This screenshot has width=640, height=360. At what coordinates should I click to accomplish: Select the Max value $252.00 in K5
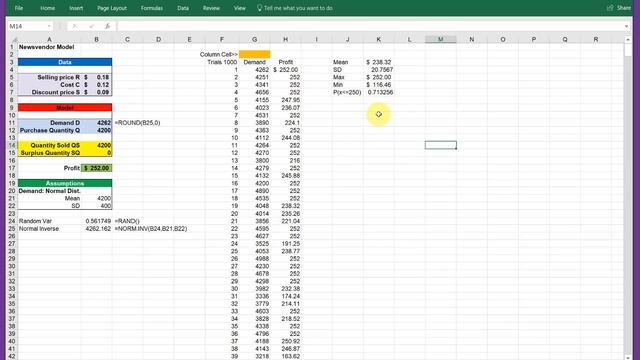click(x=379, y=77)
